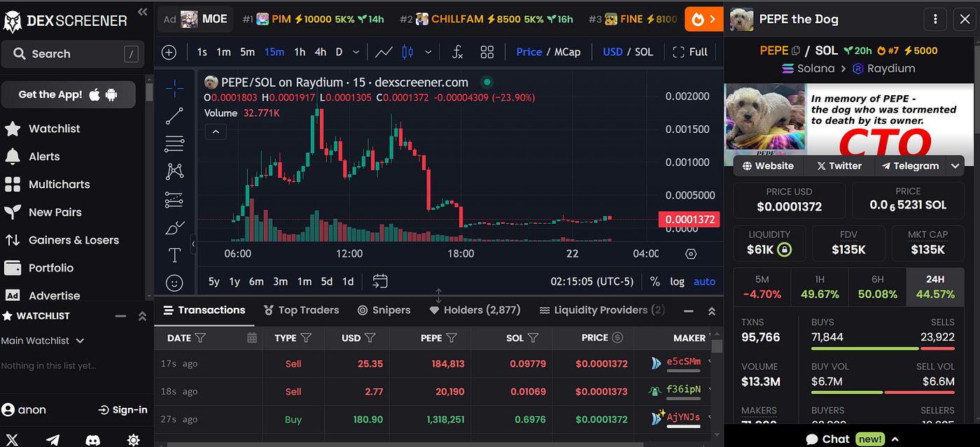This screenshot has width=980, height=447.
Task: Switch to the Holders tab
Action: (x=475, y=310)
